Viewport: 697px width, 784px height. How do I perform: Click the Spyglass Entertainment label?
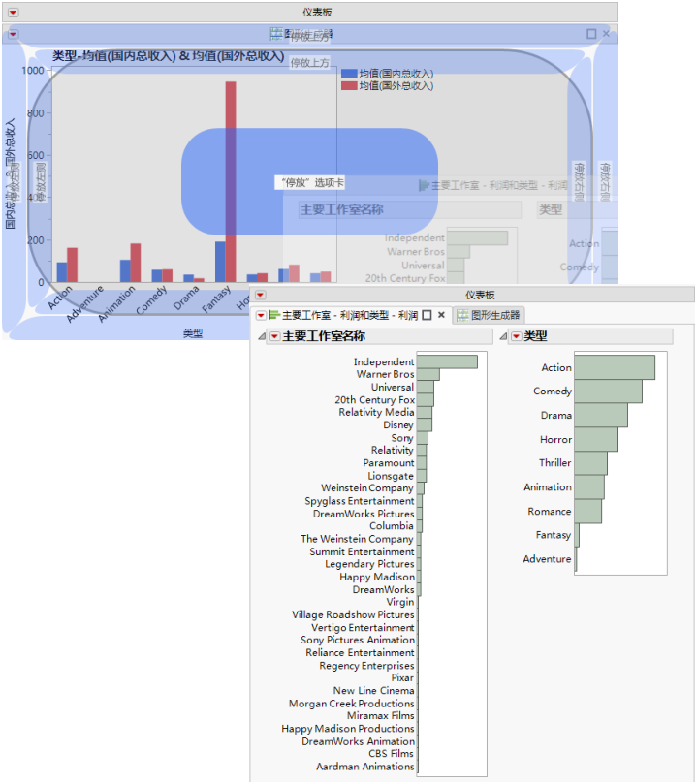click(360, 501)
